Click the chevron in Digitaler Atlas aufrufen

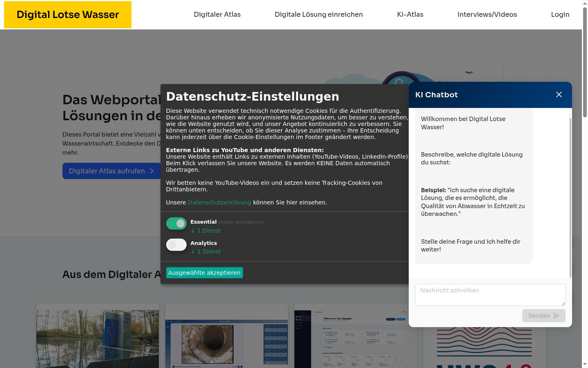[151, 171]
